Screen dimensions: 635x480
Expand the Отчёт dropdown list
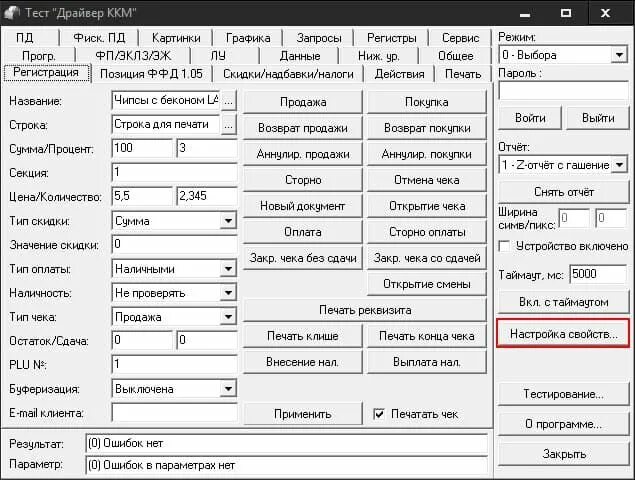point(620,165)
